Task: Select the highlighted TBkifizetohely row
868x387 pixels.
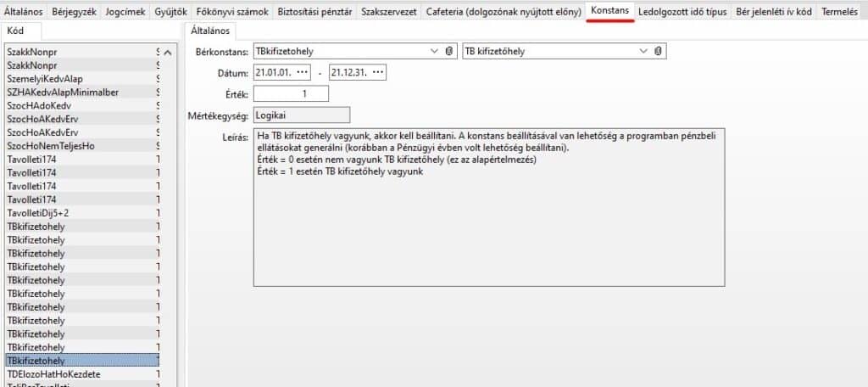Action: tap(82, 361)
